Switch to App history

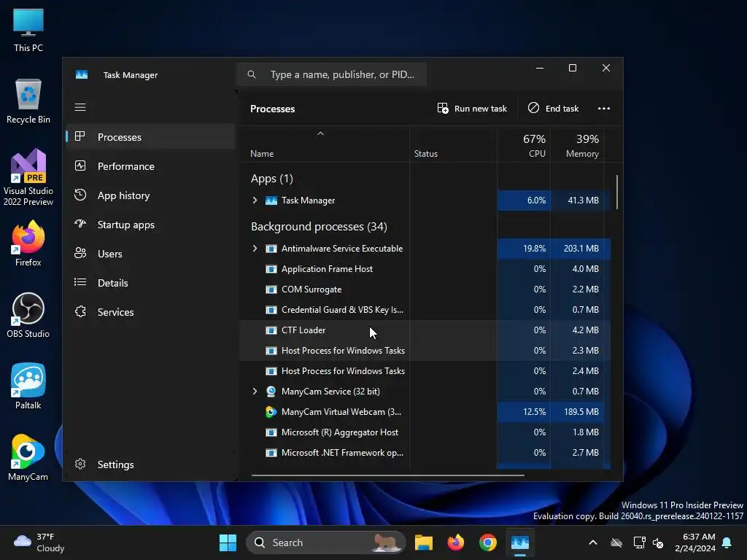pos(150,195)
